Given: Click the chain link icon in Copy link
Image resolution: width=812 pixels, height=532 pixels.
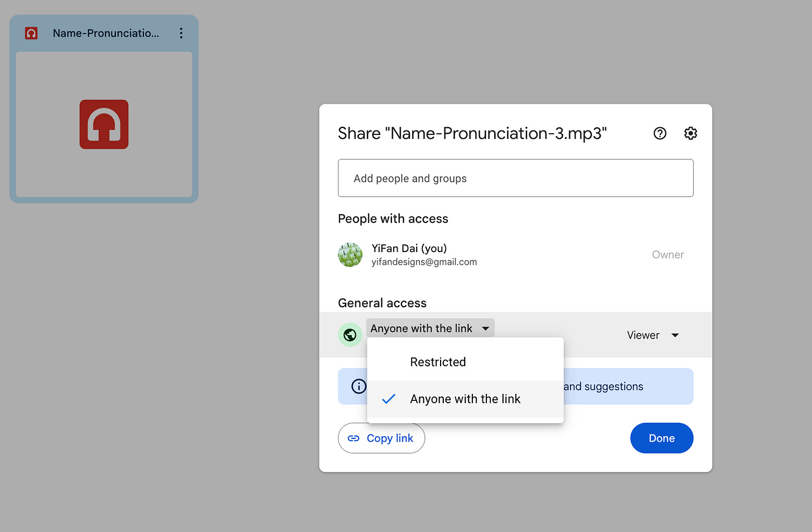Looking at the screenshot, I should (x=354, y=438).
